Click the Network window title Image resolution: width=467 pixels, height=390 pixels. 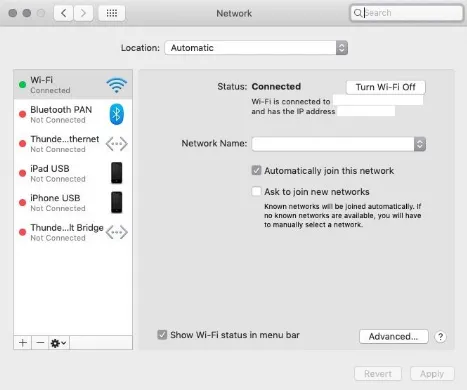pyautogui.click(x=234, y=13)
